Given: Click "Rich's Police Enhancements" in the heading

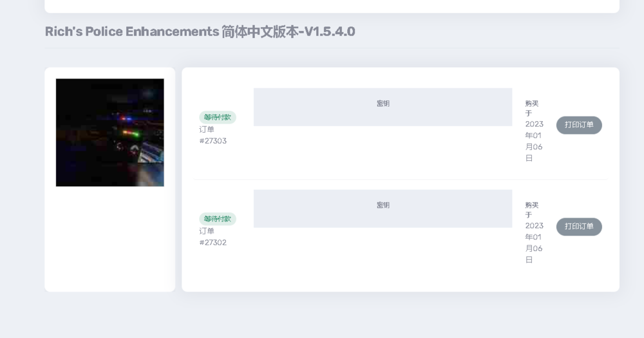Looking at the screenshot, I should coord(132,32).
